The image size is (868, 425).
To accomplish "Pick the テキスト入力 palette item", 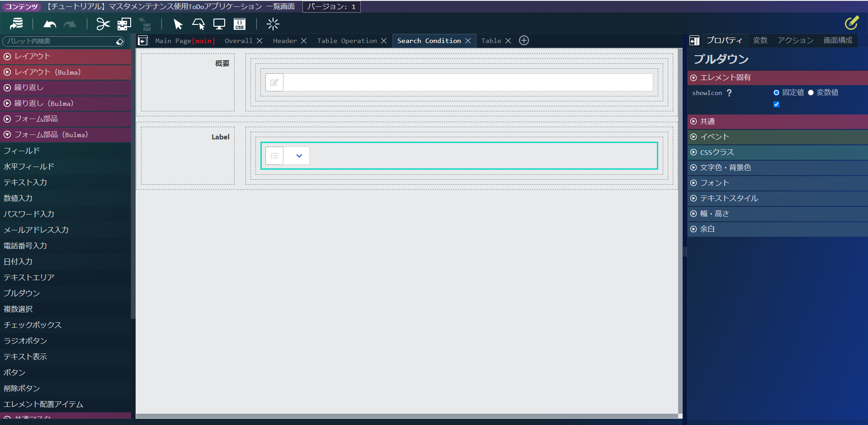I will click(66, 182).
